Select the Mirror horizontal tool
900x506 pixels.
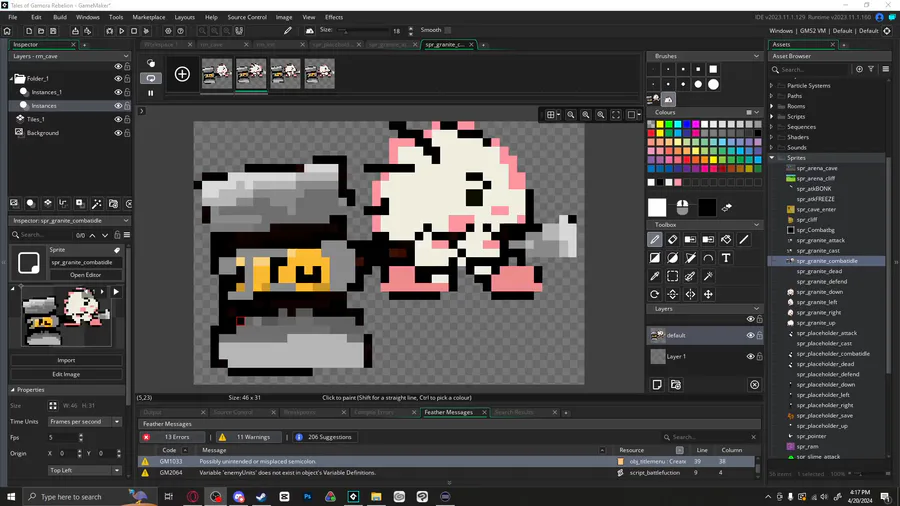[x=690, y=294]
